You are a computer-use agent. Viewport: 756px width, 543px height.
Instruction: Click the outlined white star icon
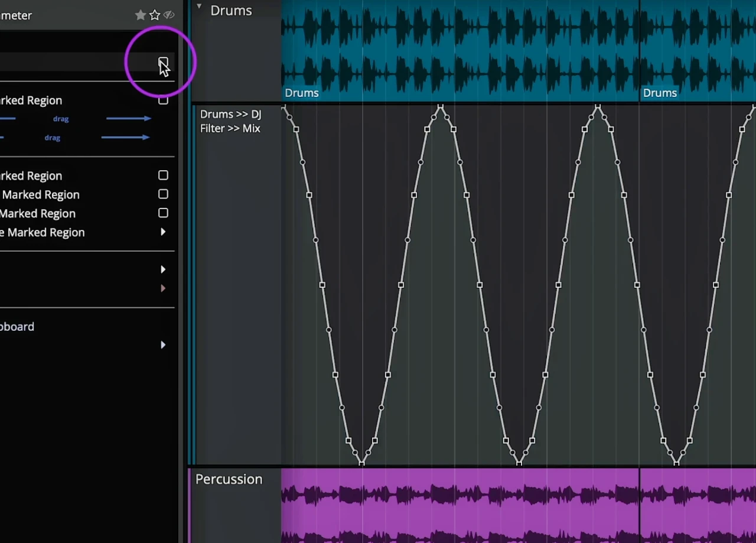tap(155, 15)
